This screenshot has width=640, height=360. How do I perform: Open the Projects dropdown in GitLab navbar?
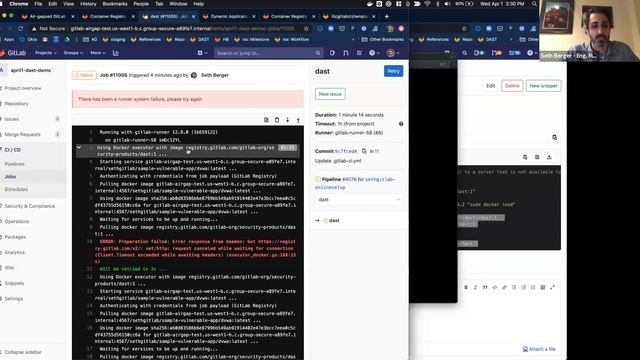click(45, 53)
